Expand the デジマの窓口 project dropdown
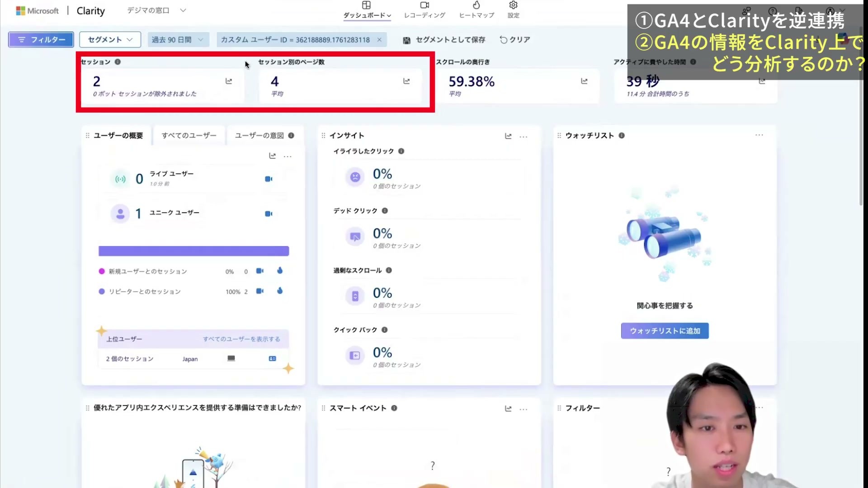The image size is (868, 488). point(156,10)
